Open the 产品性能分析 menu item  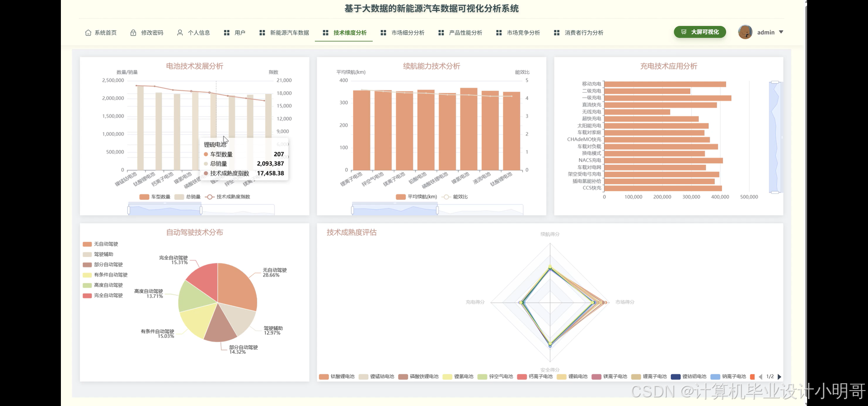(x=460, y=33)
